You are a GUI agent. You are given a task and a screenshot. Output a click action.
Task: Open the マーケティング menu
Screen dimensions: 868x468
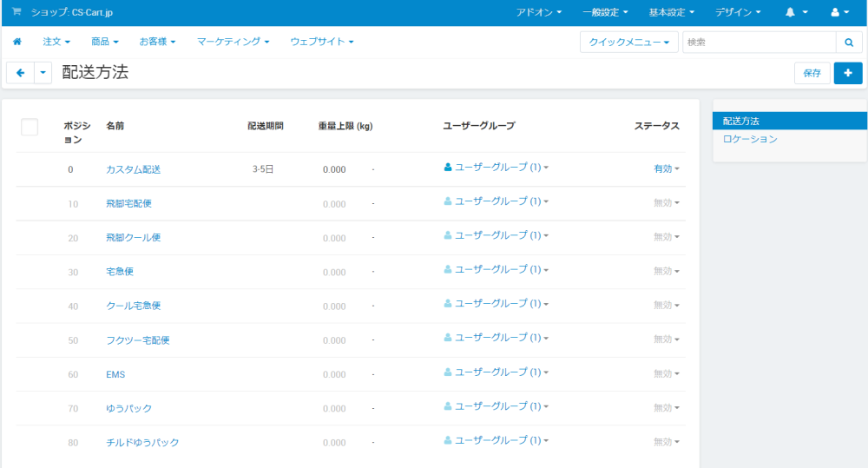[x=233, y=42]
